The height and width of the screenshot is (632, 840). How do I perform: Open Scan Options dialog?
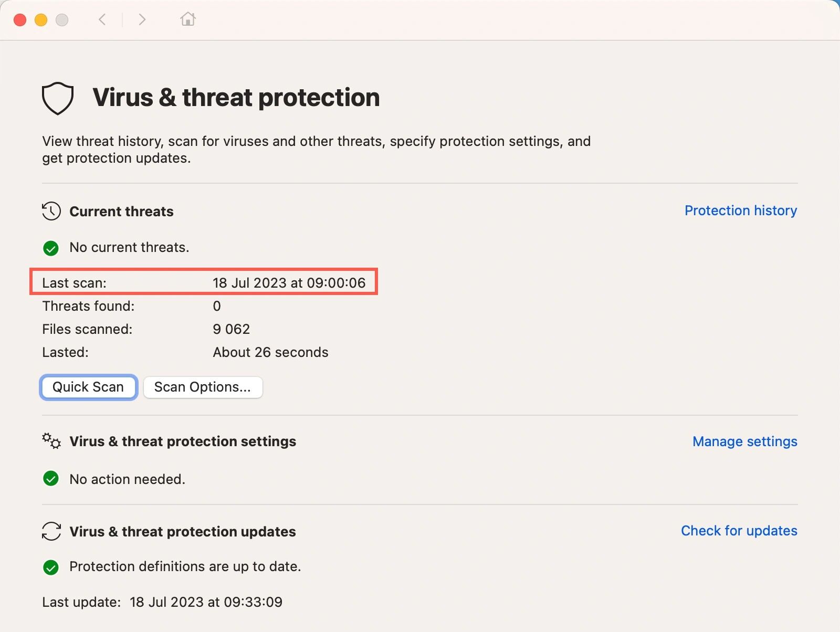coord(203,387)
